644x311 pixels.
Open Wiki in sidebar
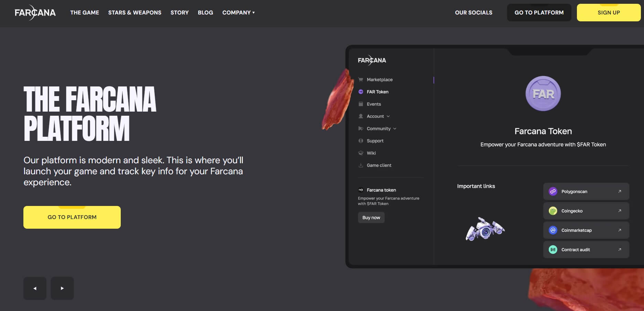371,153
